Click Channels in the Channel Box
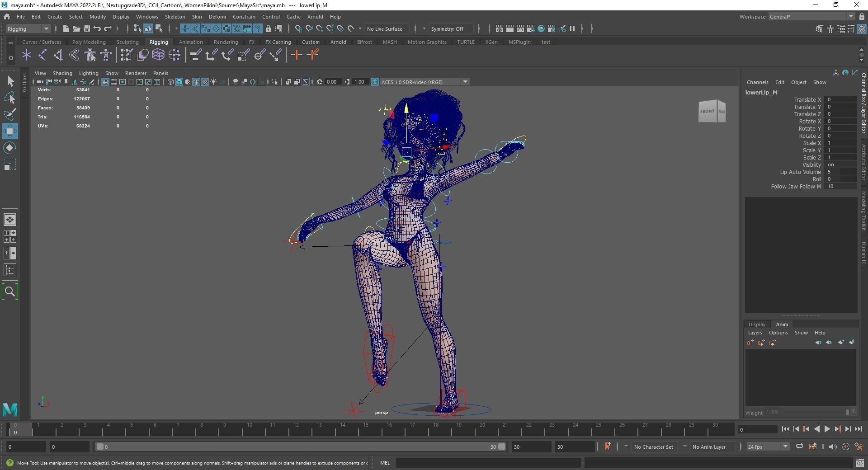The height and width of the screenshot is (470, 868). click(x=757, y=82)
